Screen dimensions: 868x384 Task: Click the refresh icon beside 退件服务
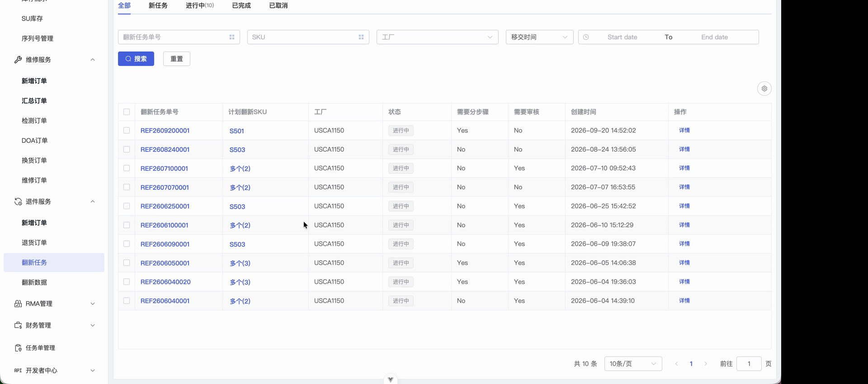click(x=18, y=201)
